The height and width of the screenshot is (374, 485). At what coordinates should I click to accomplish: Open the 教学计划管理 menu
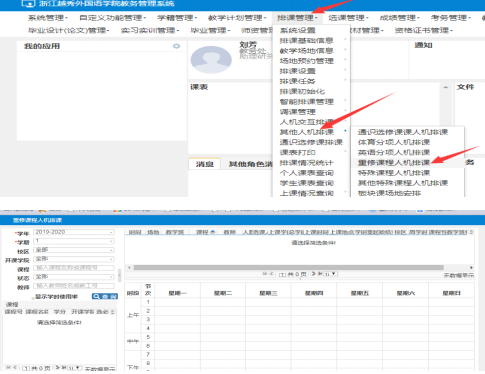pos(237,18)
